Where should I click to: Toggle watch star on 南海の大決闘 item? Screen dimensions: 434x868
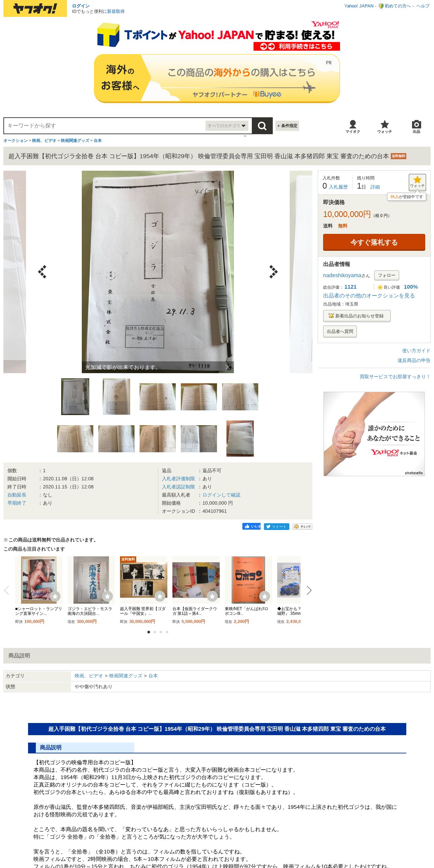click(107, 596)
